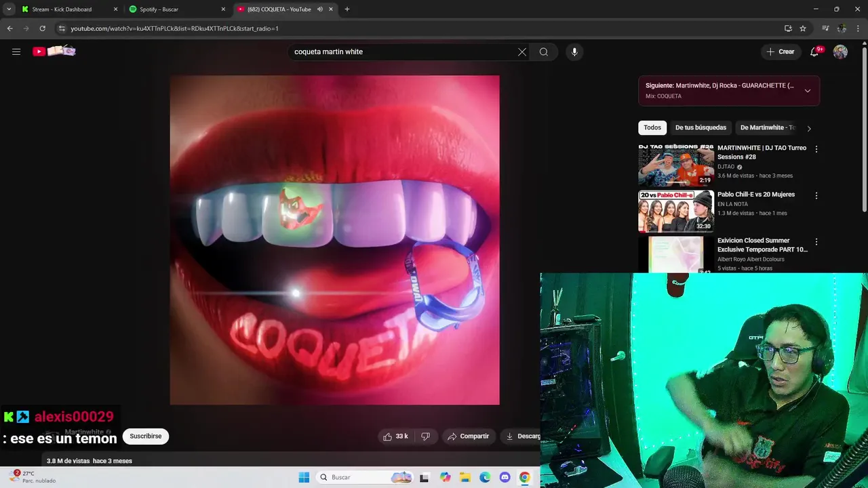Click the COQUETA video player artwork
The image size is (868, 488).
tap(334, 240)
